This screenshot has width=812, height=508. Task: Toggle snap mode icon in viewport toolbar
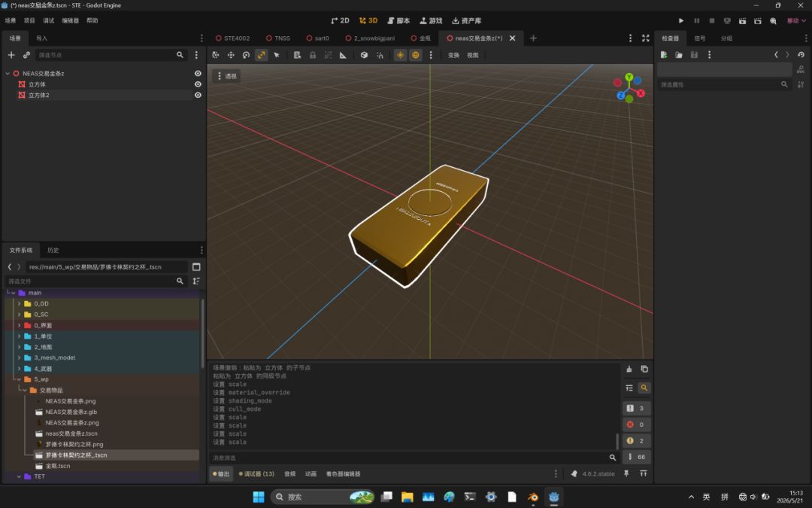(380, 55)
